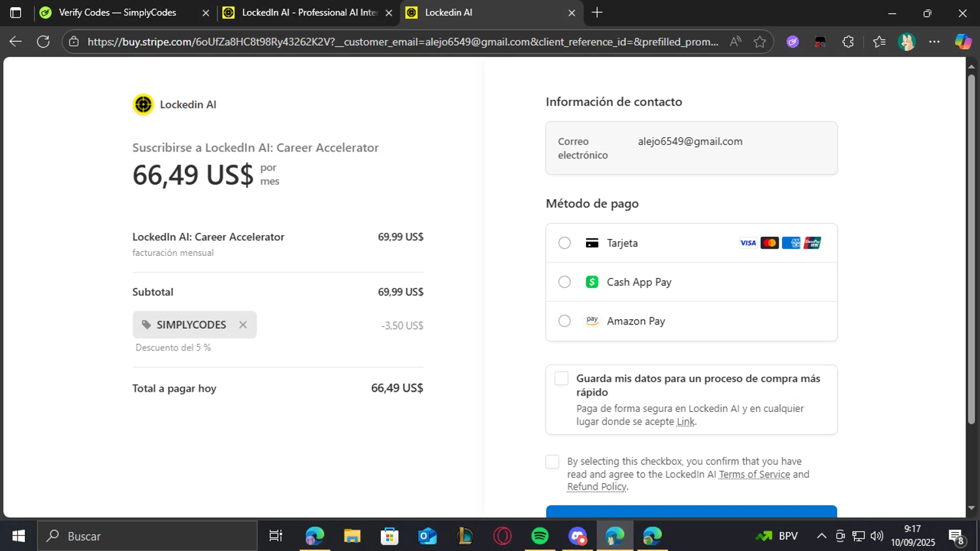The width and height of the screenshot is (980, 551).
Task: Open the browser profile avatar
Action: click(x=906, y=42)
